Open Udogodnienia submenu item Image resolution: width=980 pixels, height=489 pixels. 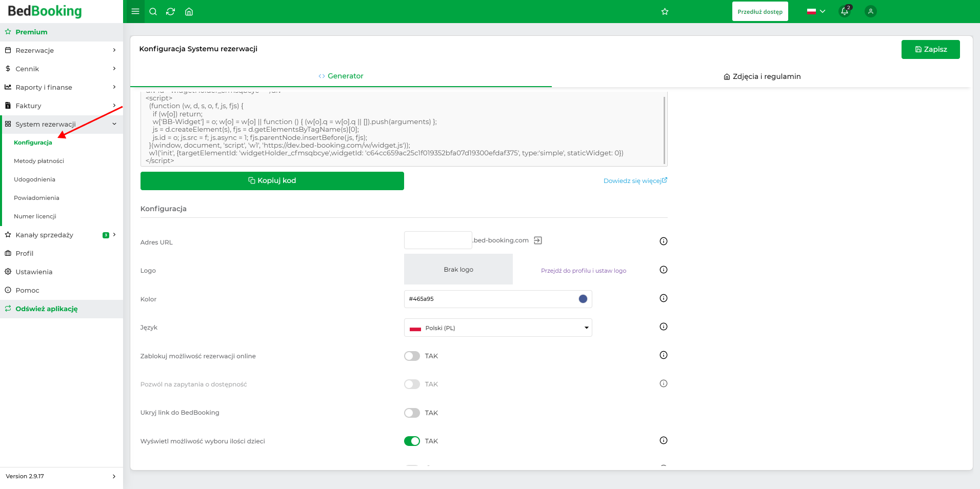point(34,179)
